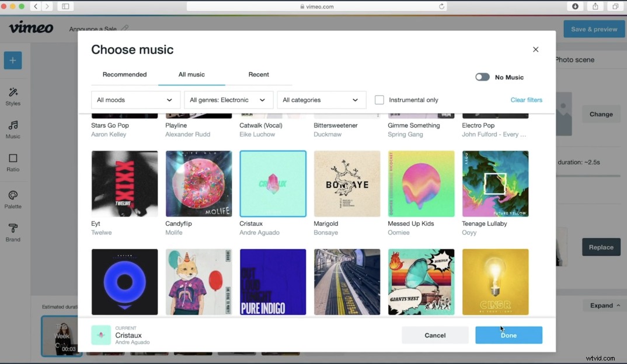This screenshot has height=364, width=627.
Task: Click the Save & preview button
Action: point(594,29)
